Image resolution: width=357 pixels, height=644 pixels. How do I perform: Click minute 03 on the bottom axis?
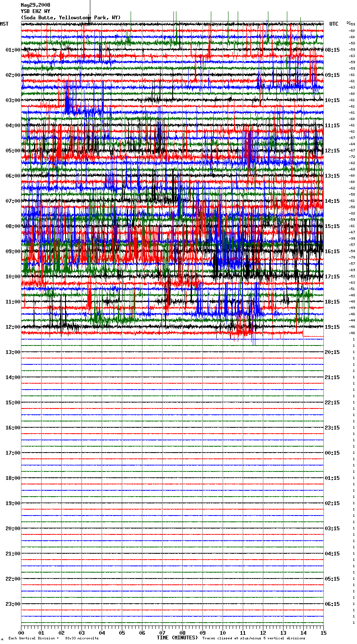pyautogui.click(x=82, y=633)
